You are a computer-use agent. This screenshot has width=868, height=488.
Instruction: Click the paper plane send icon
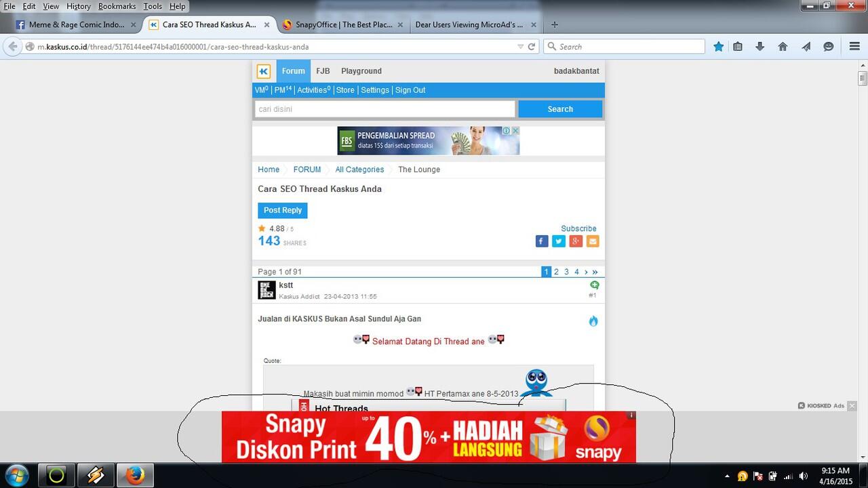click(x=806, y=47)
